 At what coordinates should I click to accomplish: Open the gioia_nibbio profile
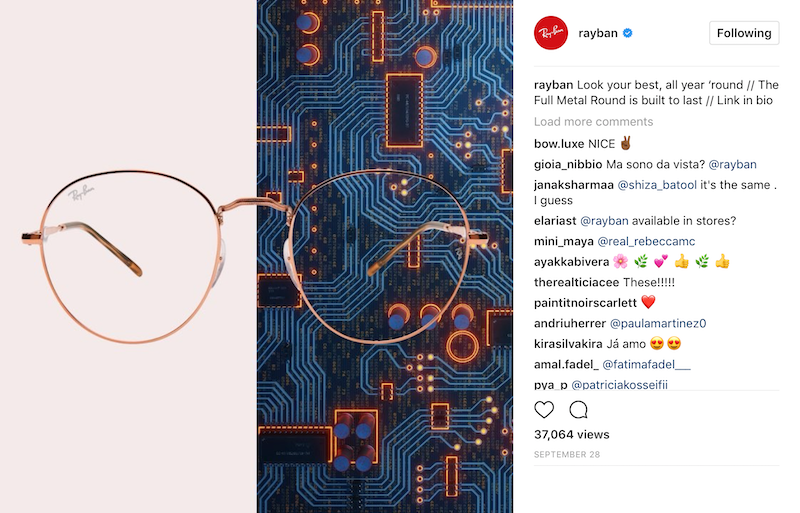click(x=568, y=164)
